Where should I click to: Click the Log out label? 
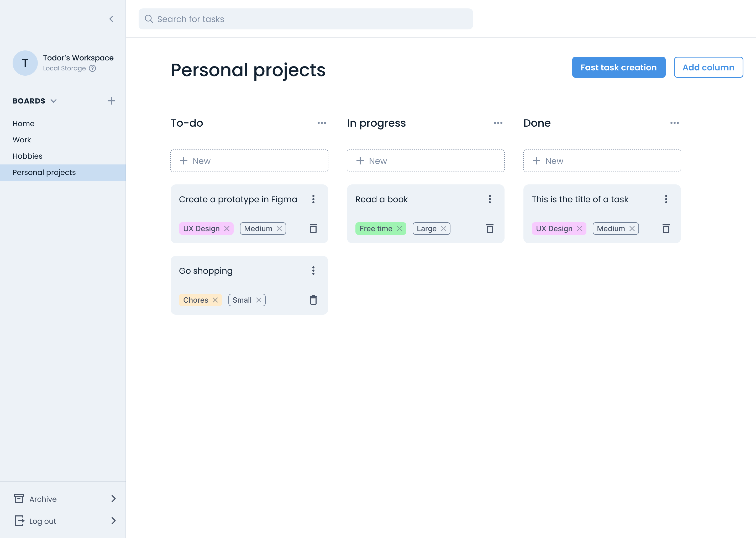tap(43, 521)
